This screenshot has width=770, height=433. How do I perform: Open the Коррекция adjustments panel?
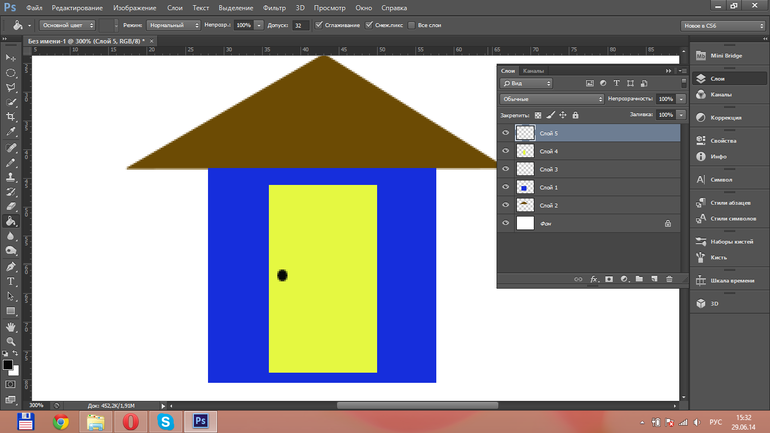click(725, 117)
